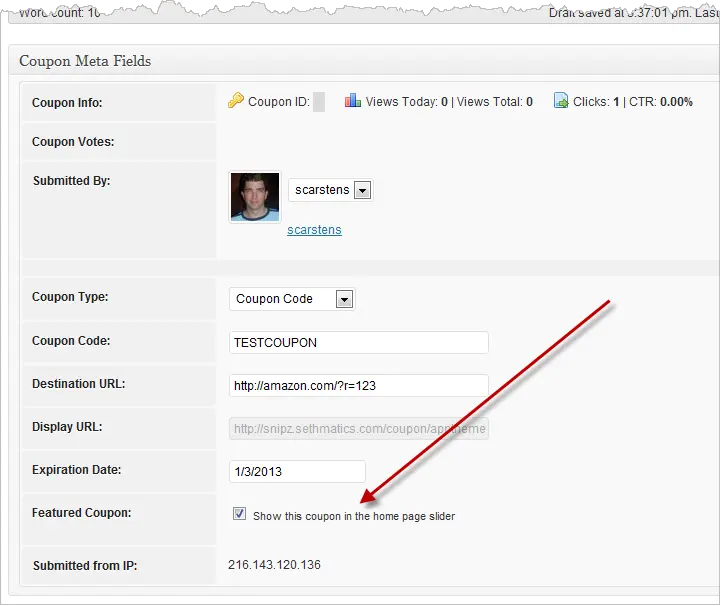Image resolution: width=721 pixels, height=606 pixels.
Task: Click the Expiration Date label
Action: (x=77, y=470)
